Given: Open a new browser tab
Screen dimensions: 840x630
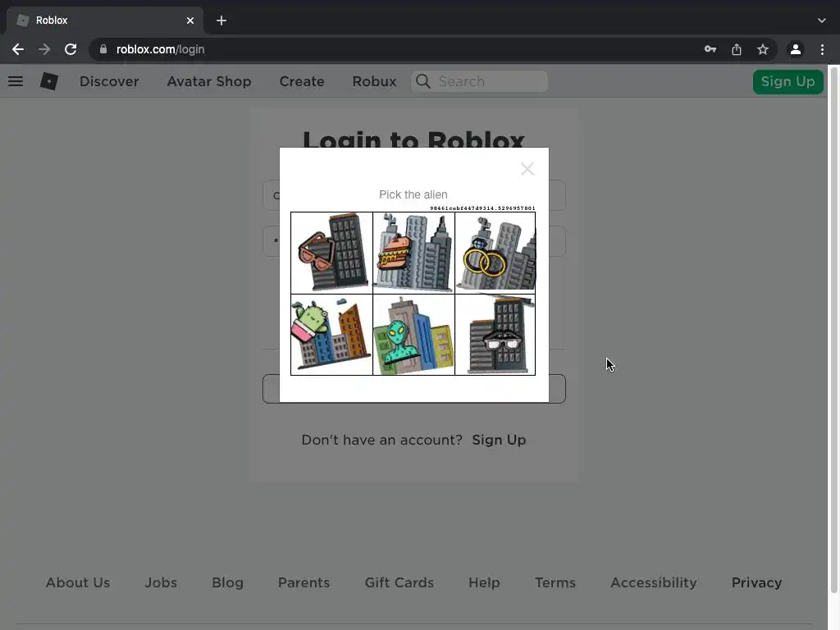Looking at the screenshot, I should click(x=221, y=21).
